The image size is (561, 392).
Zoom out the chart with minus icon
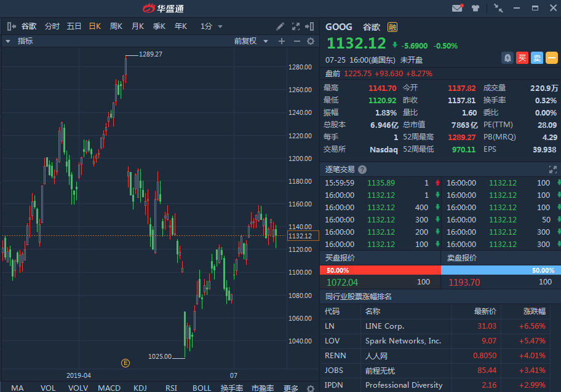[x=296, y=41]
